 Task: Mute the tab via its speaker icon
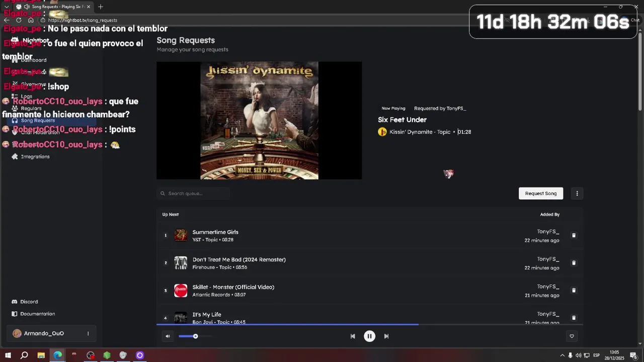tap(26, 7)
